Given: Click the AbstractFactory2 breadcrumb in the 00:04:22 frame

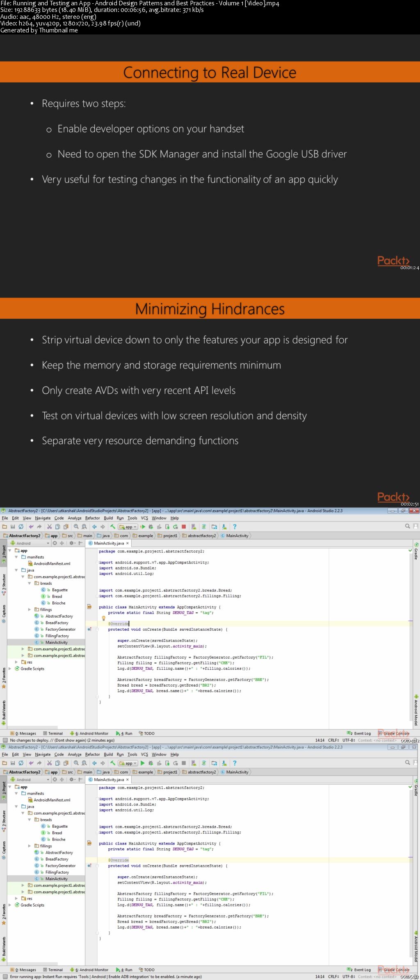Looking at the screenshot, I should pos(25,536).
